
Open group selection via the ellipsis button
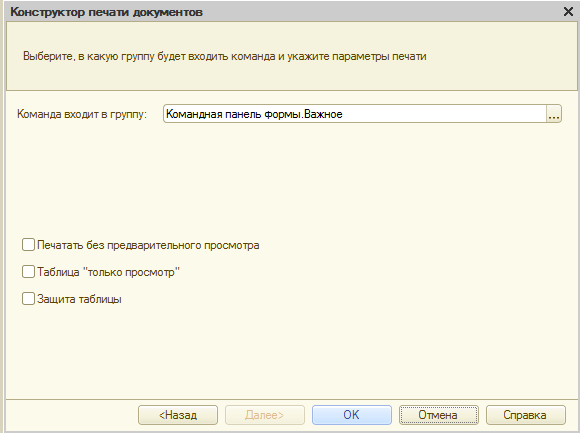pyautogui.click(x=554, y=114)
